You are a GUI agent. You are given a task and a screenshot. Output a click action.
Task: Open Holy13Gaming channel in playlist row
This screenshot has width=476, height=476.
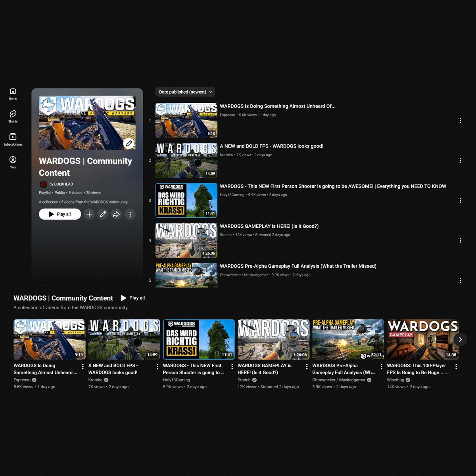pos(232,195)
